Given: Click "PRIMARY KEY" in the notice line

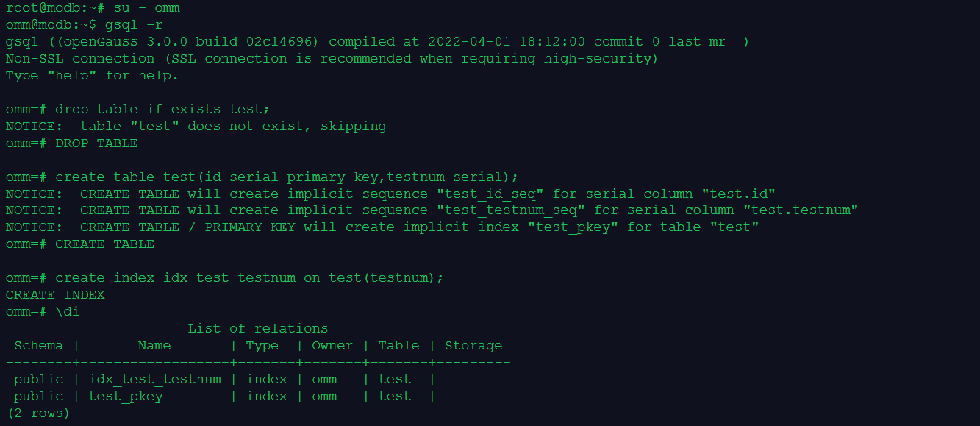Looking at the screenshot, I should [250, 227].
